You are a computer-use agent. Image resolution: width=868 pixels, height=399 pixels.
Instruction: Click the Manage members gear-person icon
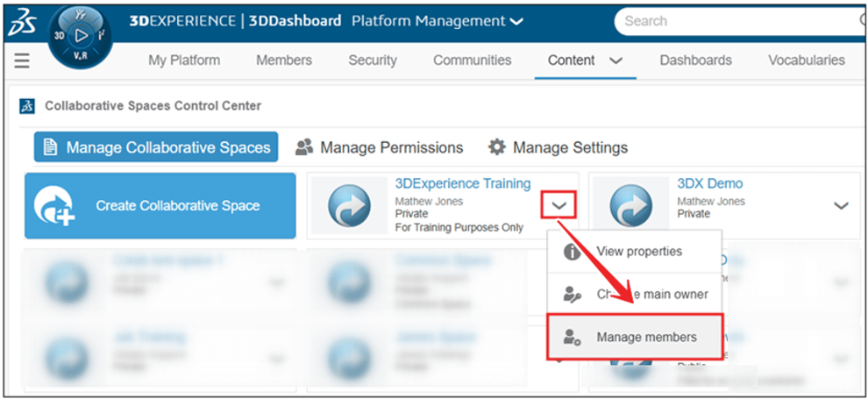click(x=572, y=338)
